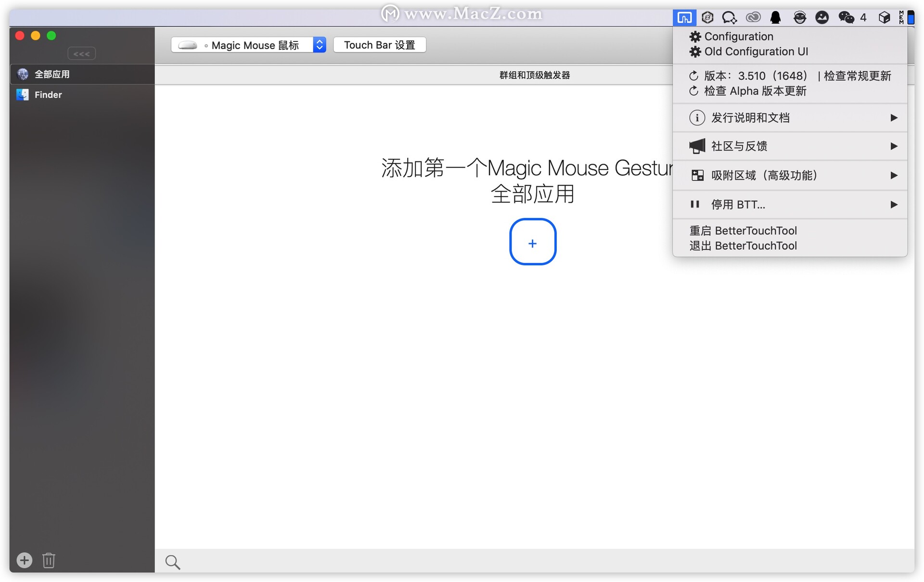Click the hexagon menu bar icon
Image resolution: width=924 pixels, height=582 pixels.
(707, 18)
